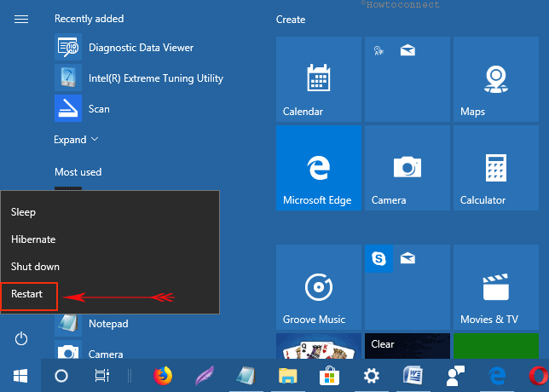Open Movies & TV tile

coord(494,287)
